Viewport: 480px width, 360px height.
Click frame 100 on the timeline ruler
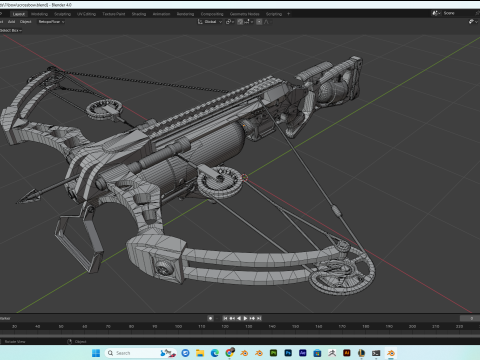(x=178, y=326)
